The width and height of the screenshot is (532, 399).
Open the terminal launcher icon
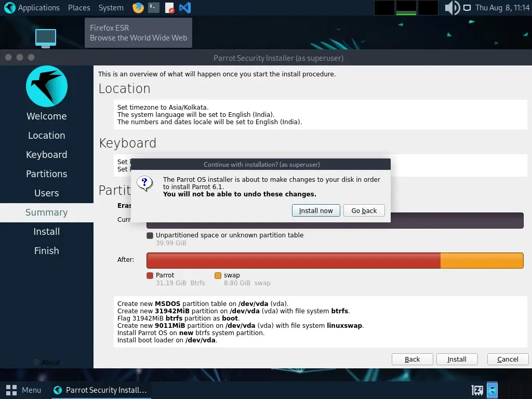[153, 8]
